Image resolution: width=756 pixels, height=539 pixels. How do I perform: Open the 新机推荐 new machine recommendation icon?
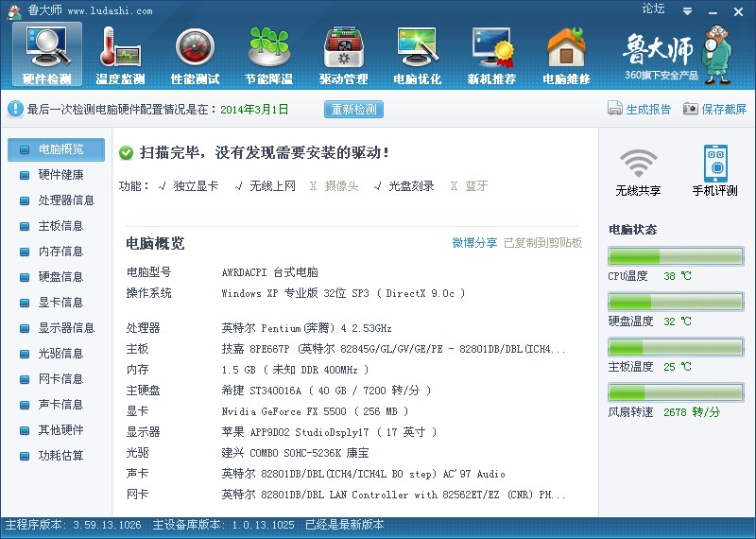[491, 52]
